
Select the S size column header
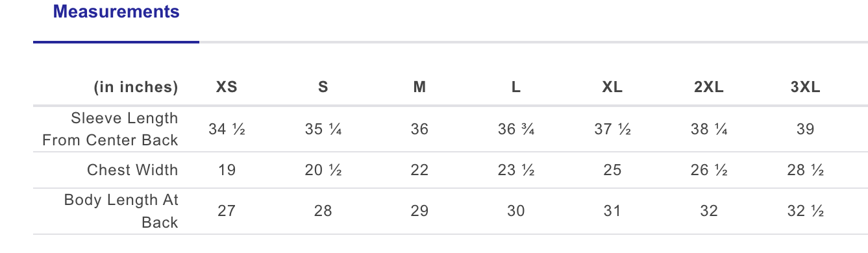click(x=323, y=87)
